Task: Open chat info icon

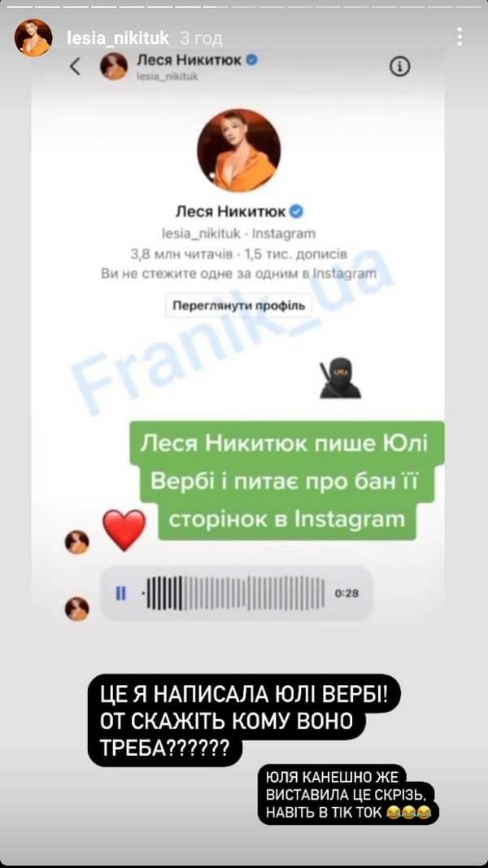Action: click(x=400, y=67)
